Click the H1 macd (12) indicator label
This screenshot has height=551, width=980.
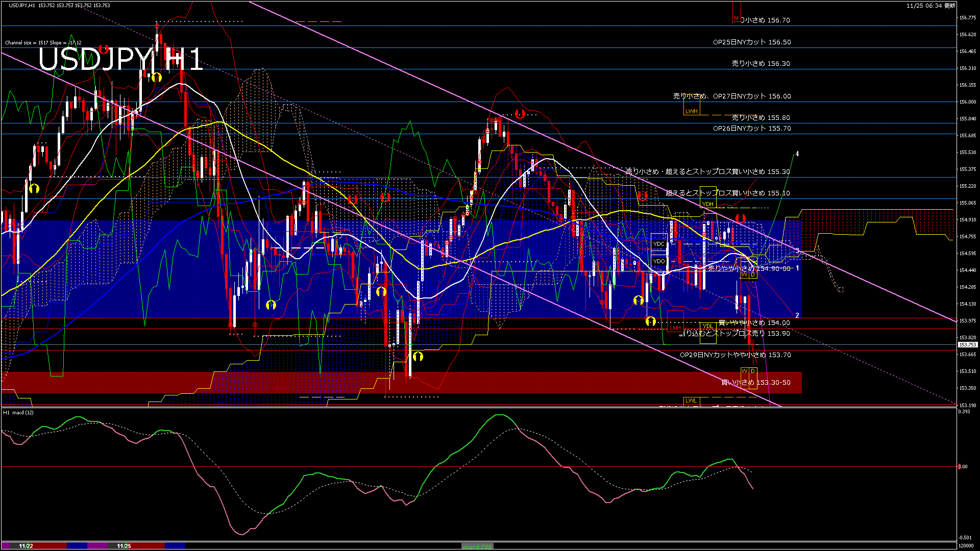[18, 412]
